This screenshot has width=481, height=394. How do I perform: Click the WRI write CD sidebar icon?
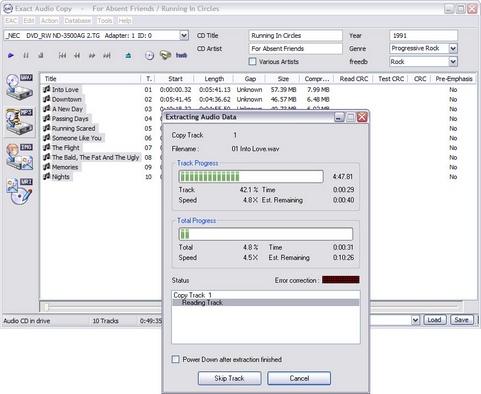pyautogui.click(x=20, y=191)
